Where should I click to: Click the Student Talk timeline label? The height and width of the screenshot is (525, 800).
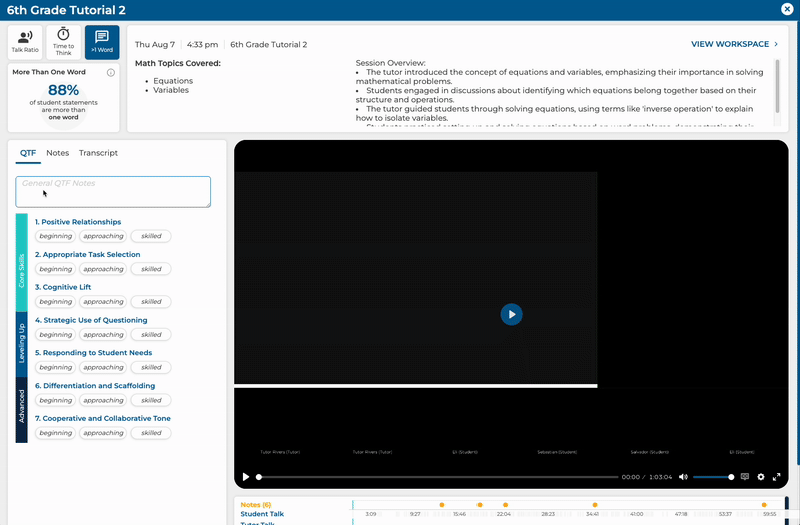262,514
